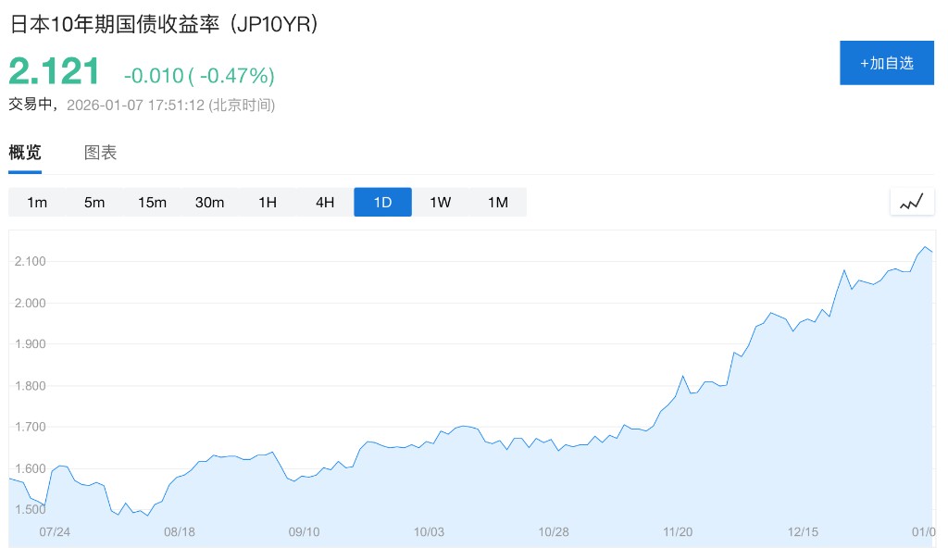
Task: Select the 5m interval
Action: pyautogui.click(x=94, y=202)
